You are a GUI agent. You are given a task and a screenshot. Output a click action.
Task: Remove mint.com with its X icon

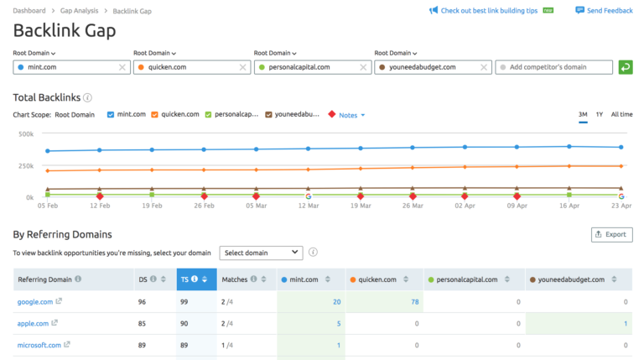(122, 67)
